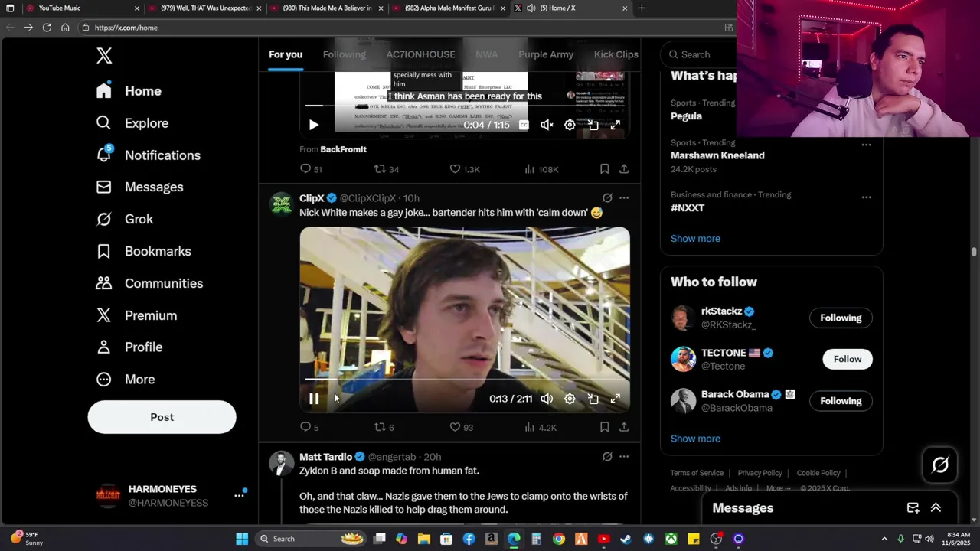Seek in the Nick White video progress bar
Viewport: 980px width, 551px height.
[465, 379]
